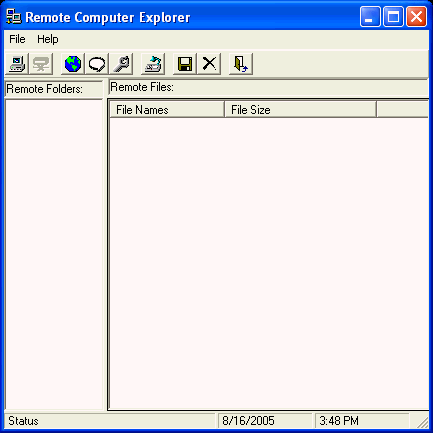Minimize the Remote Computer Explorer window
The width and height of the screenshot is (433, 433).
click(370, 17)
